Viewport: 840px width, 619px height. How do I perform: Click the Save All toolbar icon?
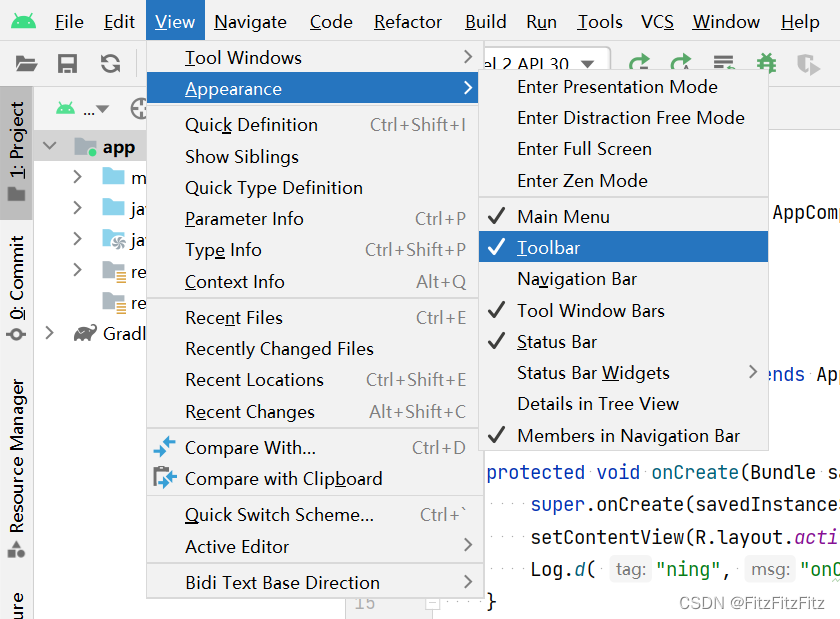pos(68,64)
